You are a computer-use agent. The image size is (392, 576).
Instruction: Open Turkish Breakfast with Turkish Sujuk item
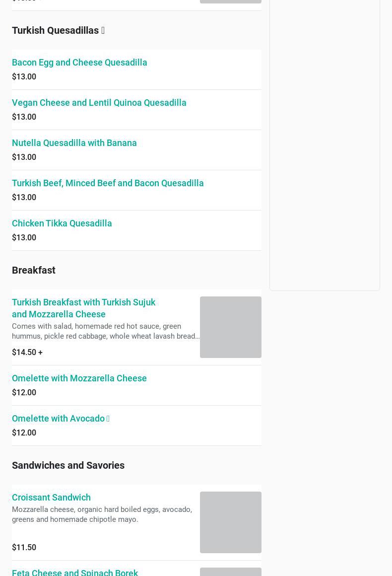pos(83,308)
